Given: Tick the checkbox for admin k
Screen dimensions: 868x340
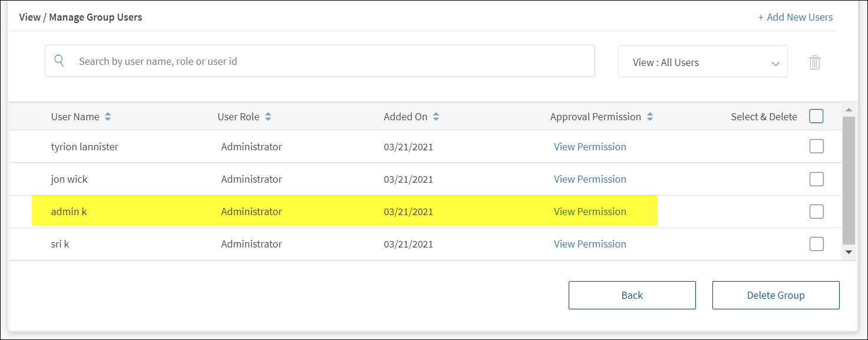Looking at the screenshot, I should 816,212.
